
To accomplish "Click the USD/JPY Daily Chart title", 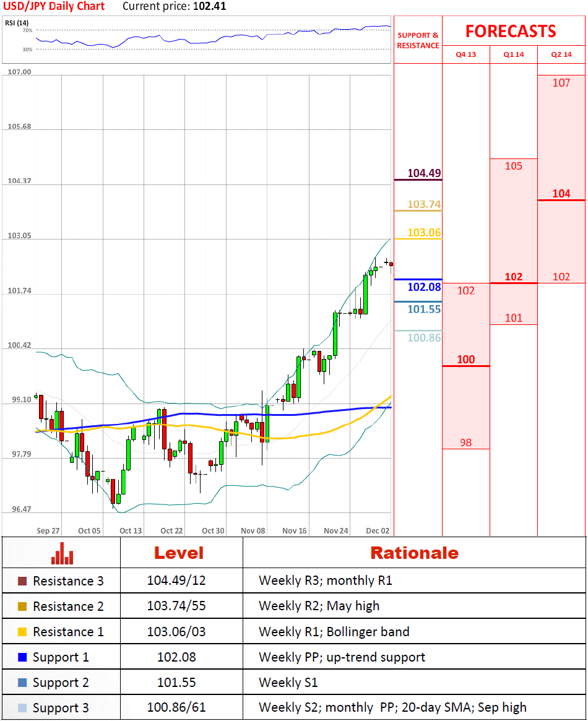I will 54,7.
